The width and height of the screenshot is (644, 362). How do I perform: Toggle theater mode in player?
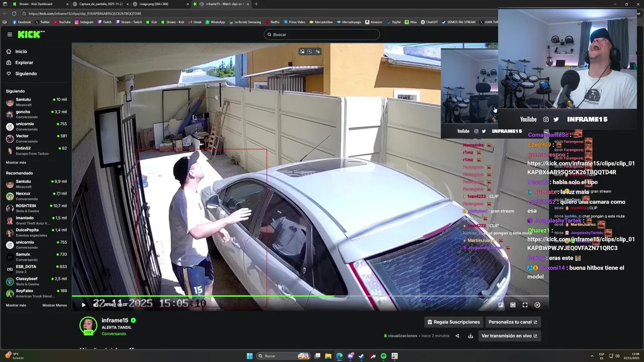pos(513,305)
